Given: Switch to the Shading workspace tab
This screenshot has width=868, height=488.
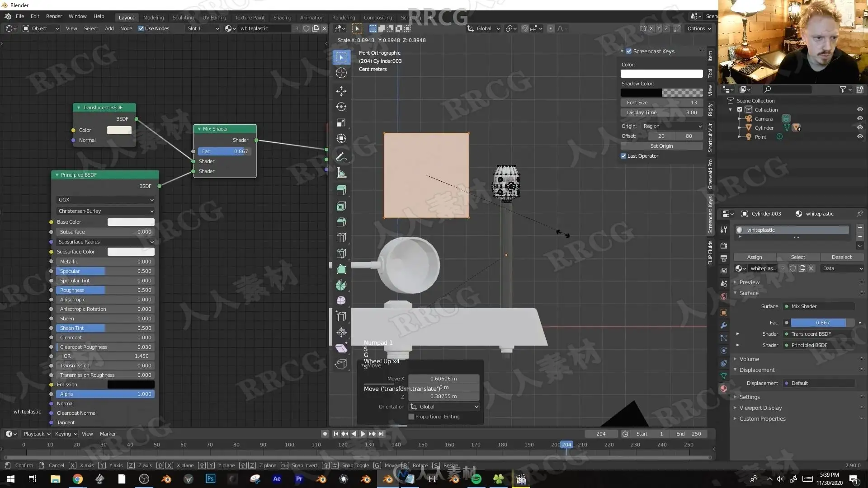Looking at the screenshot, I should (282, 18).
